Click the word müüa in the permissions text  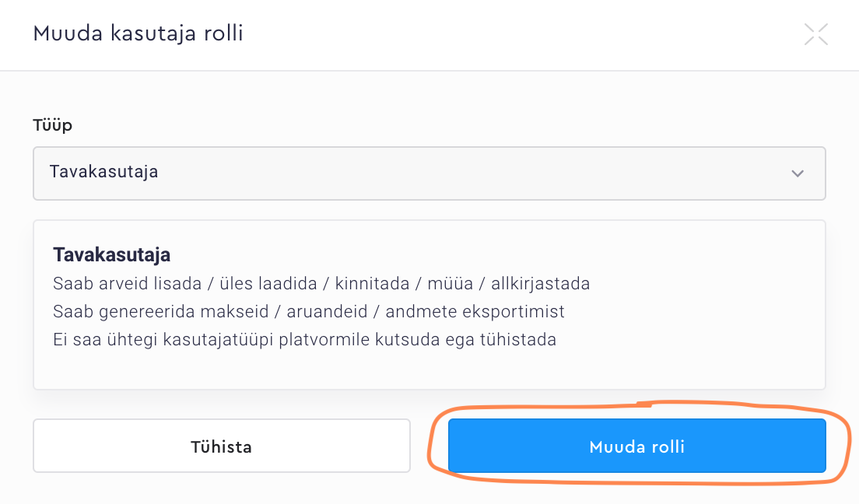(x=449, y=283)
